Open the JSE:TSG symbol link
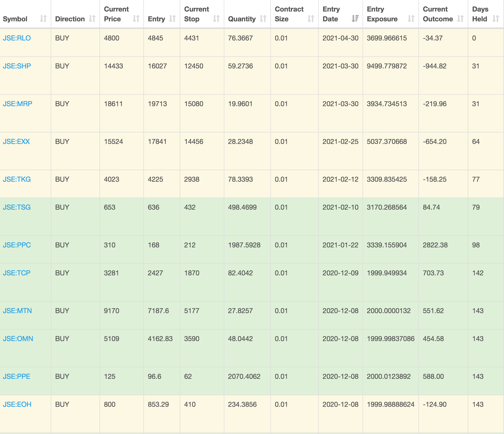The image size is (504, 434). tap(17, 207)
